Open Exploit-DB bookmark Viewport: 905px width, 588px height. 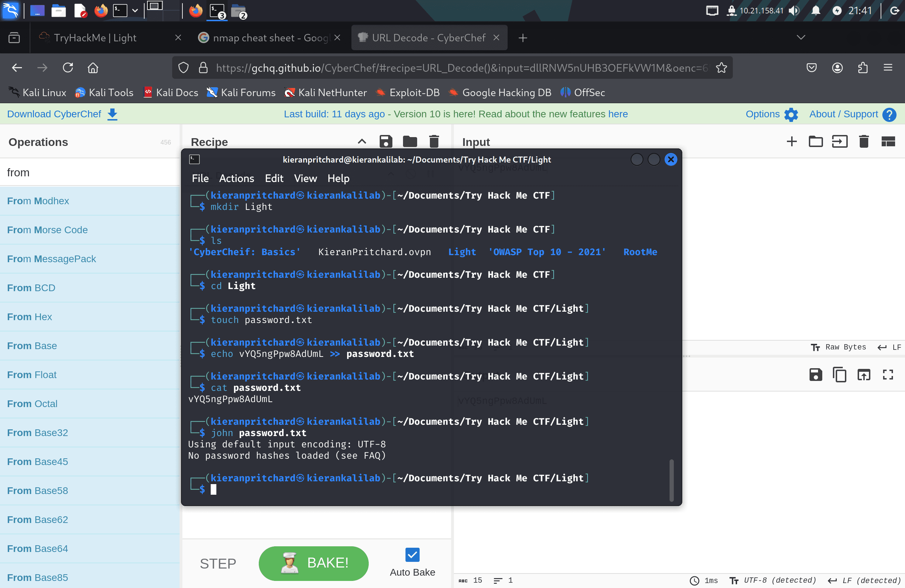pos(407,92)
